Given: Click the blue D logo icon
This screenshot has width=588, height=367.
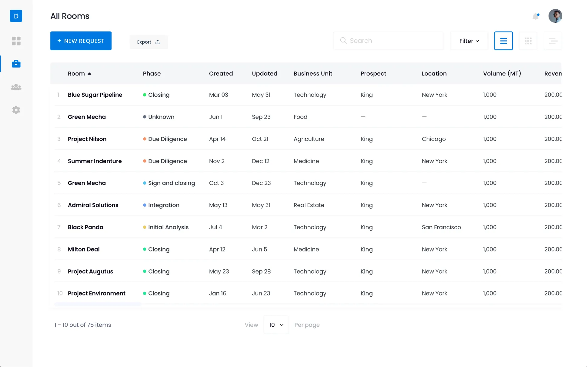Looking at the screenshot, I should click(x=16, y=16).
